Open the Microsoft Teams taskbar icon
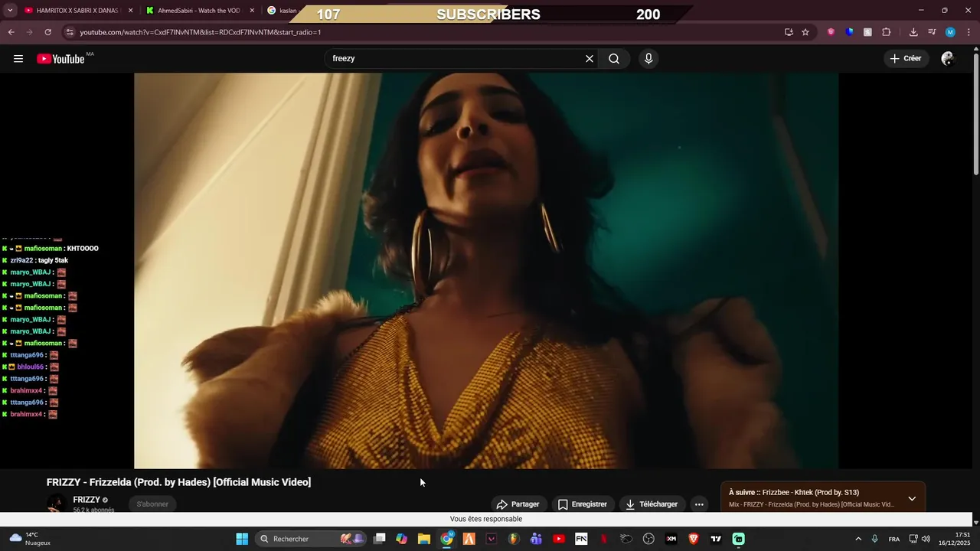This screenshot has height=551, width=980. [536, 539]
